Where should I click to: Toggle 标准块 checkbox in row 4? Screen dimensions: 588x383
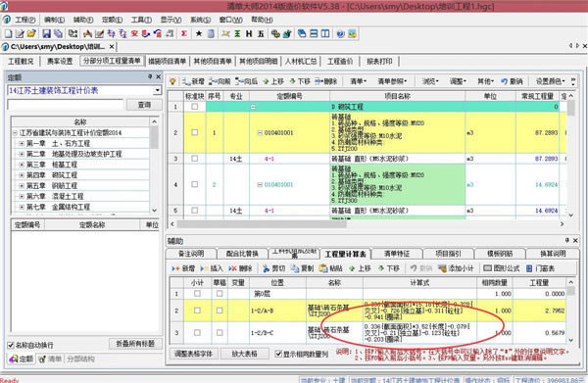194,184
